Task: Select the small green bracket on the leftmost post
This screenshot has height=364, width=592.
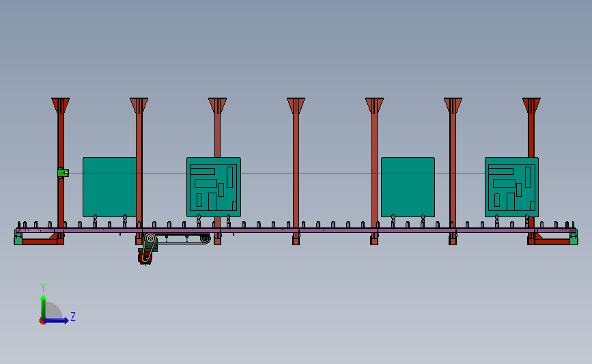Action: click(63, 173)
